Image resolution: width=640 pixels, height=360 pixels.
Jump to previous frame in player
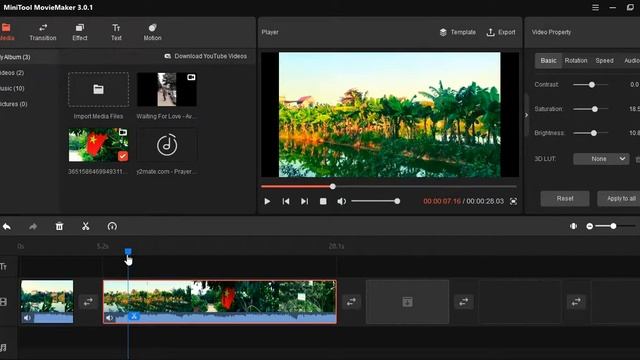[286, 201]
